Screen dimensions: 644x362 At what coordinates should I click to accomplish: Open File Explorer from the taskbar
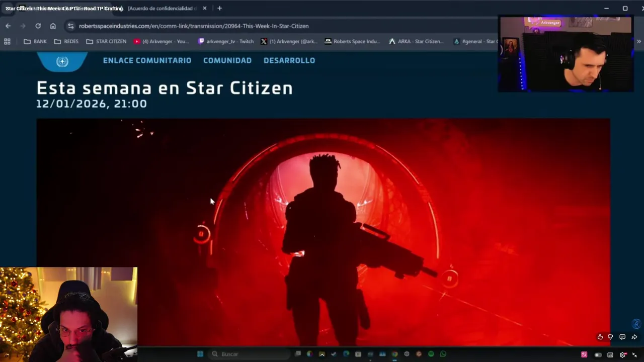(322, 354)
